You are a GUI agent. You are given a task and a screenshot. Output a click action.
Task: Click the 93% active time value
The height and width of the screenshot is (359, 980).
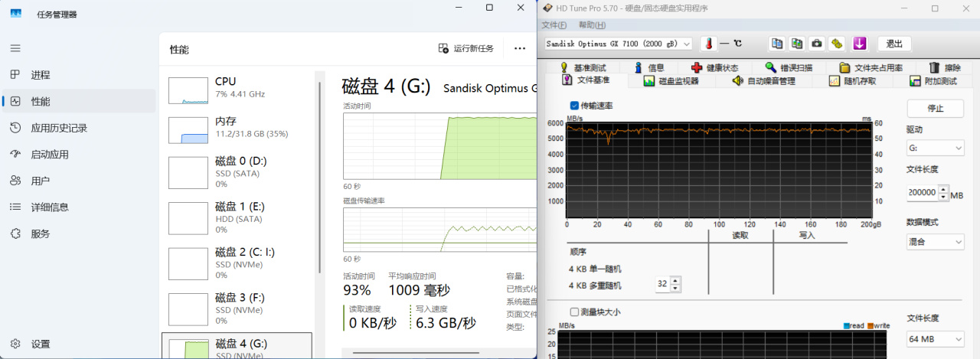357,290
